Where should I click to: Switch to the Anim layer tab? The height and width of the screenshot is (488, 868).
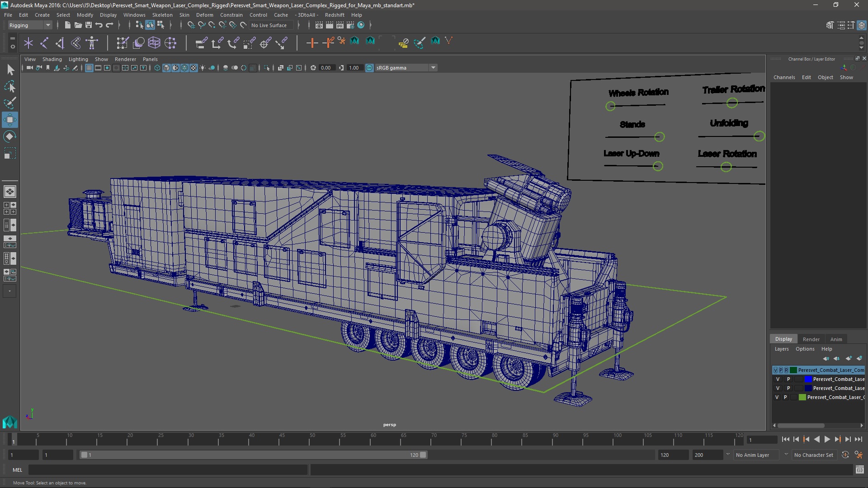pyautogui.click(x=836, y=339)
